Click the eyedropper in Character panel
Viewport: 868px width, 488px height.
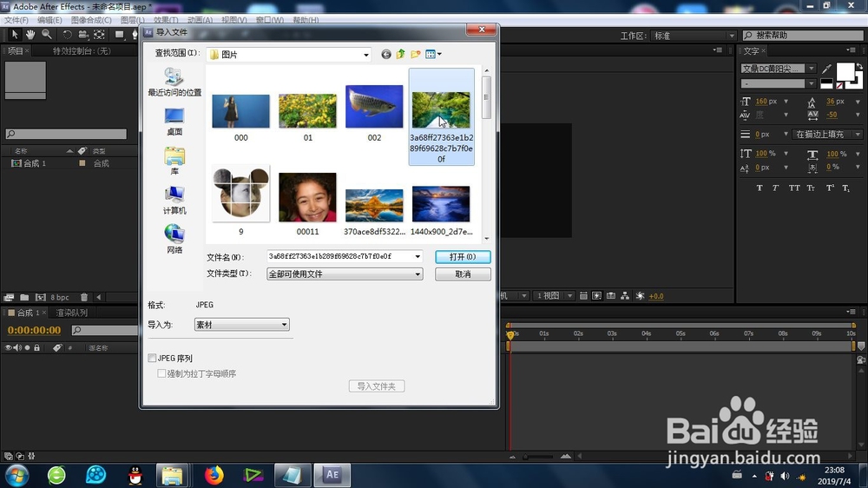826,69
